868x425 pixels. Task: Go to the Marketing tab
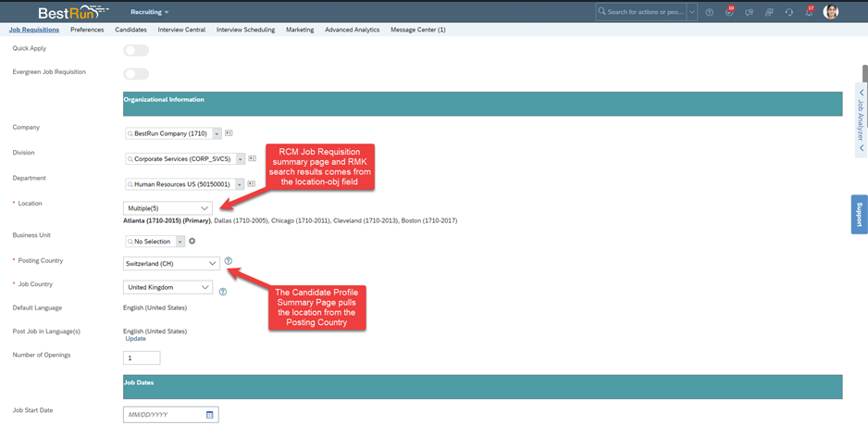(300, 30)
